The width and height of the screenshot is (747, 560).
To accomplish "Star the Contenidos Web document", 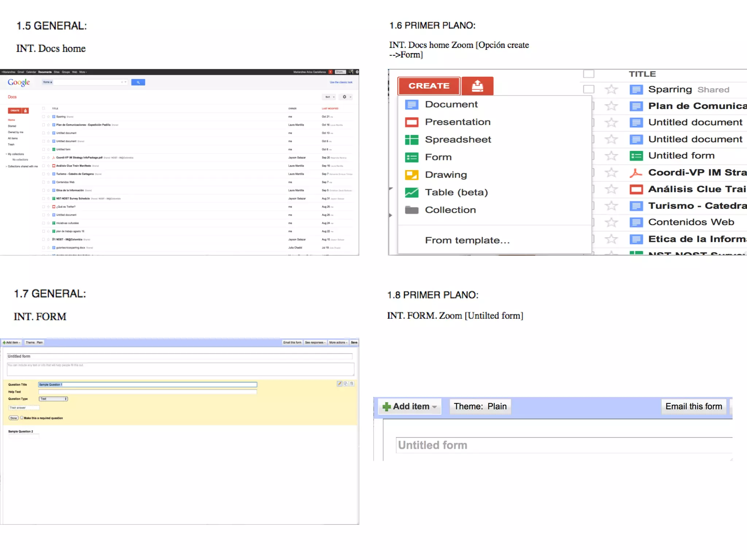I will tap(611, 222).
